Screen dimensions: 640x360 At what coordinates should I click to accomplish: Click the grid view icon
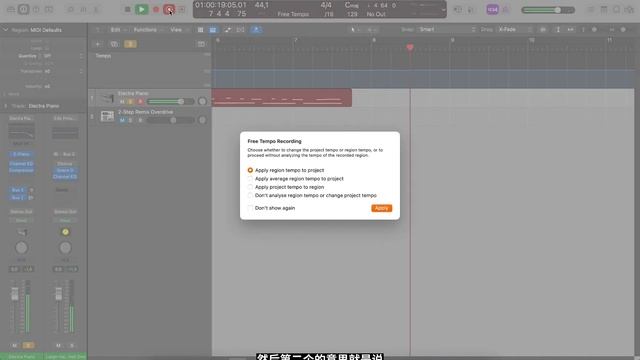[x=200, y=30]
